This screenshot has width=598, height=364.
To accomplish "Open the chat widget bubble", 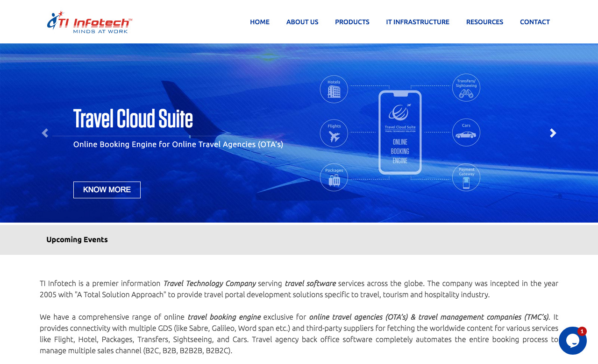I will point(573,341).
